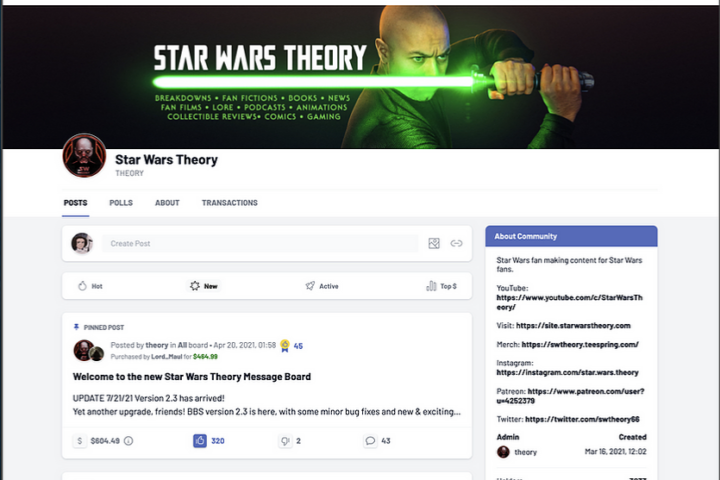Sort posts by Top $

(441, 286)
